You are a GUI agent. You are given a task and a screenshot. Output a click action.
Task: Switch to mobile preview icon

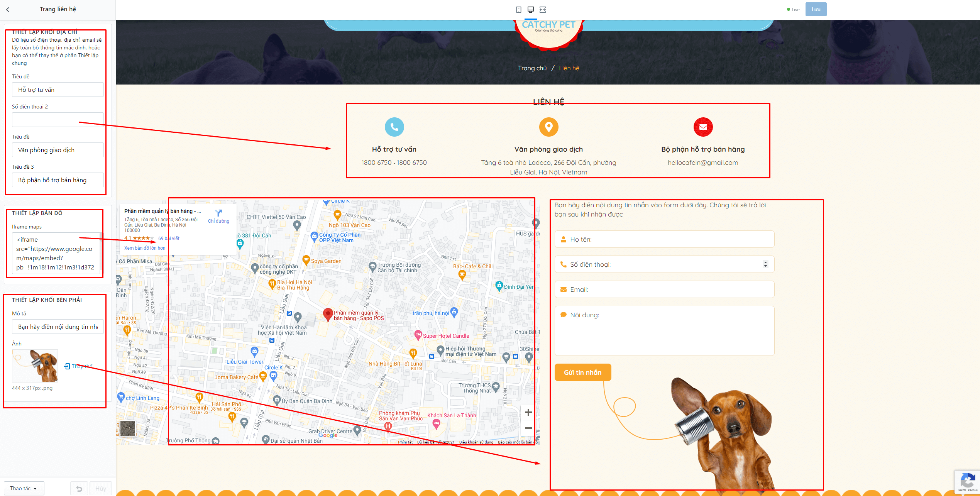(519, 10)
